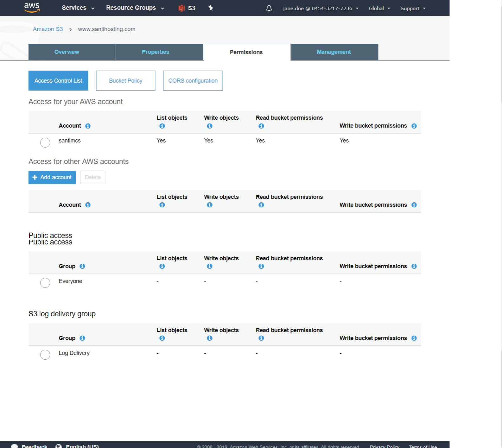Click the Delete button
Image resolution: width=502 pixels, height=448 pixels.
[x=93, y=177]
